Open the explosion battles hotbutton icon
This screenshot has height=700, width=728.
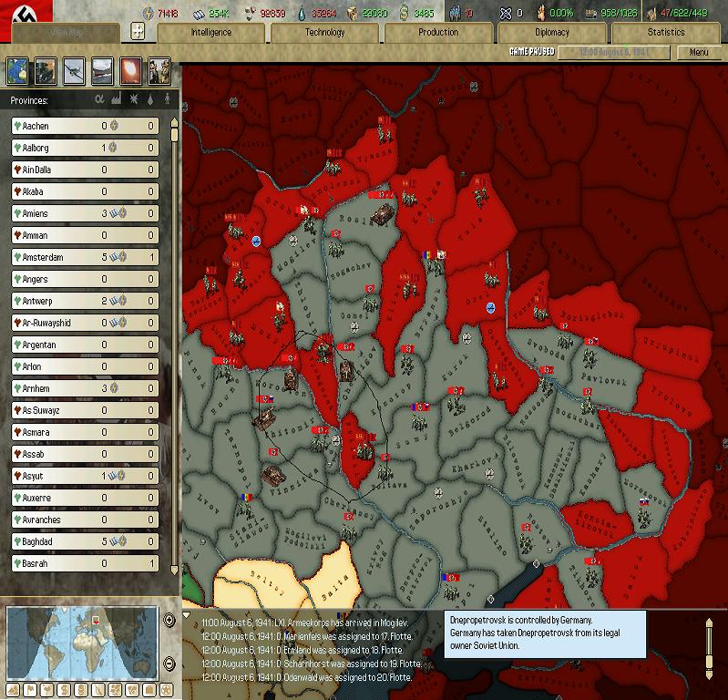tap(130, 70)
